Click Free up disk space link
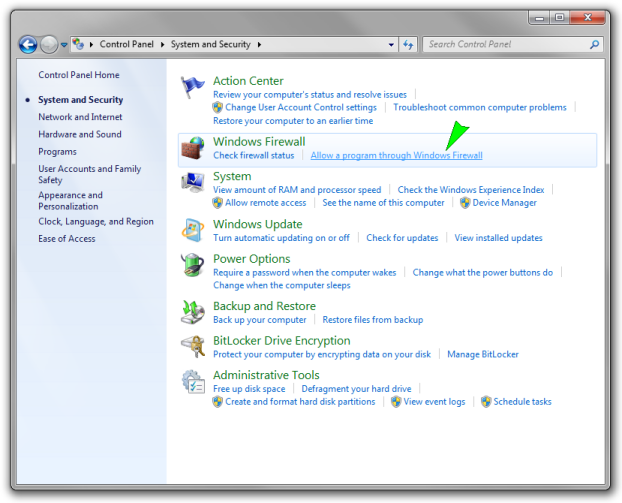 249,389
